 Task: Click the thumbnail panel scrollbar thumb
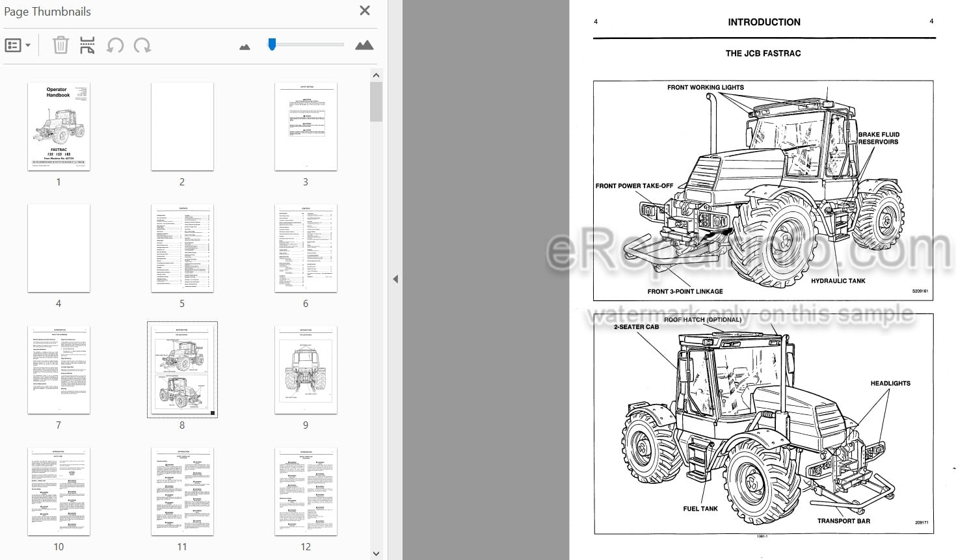[x=376, y=101]
